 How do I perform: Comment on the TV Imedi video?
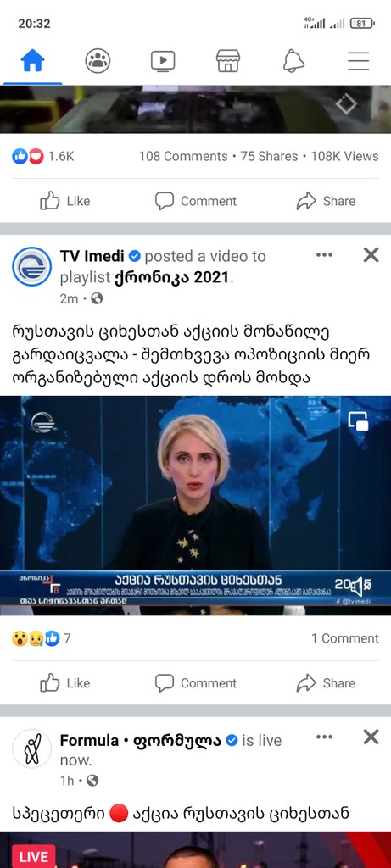pyautogui.click(x=195, y=683)
